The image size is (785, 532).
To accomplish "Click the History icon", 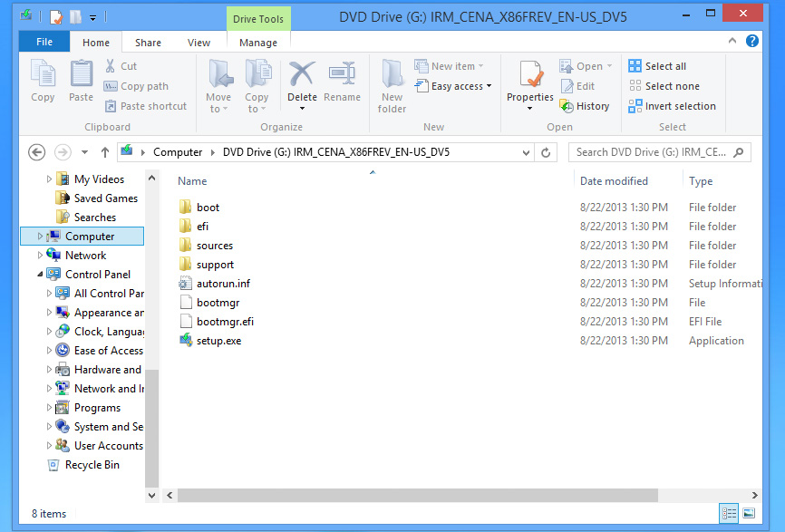I will click(x=567, y=106).
